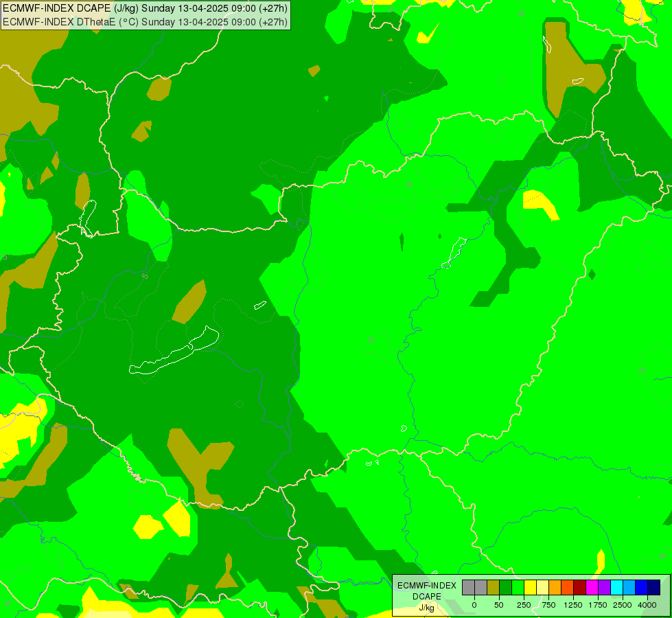Screen dimensions: 672x618
Task: Click ECMWF-INDEX text in the legend box
Action: click(x=427, y=586)
